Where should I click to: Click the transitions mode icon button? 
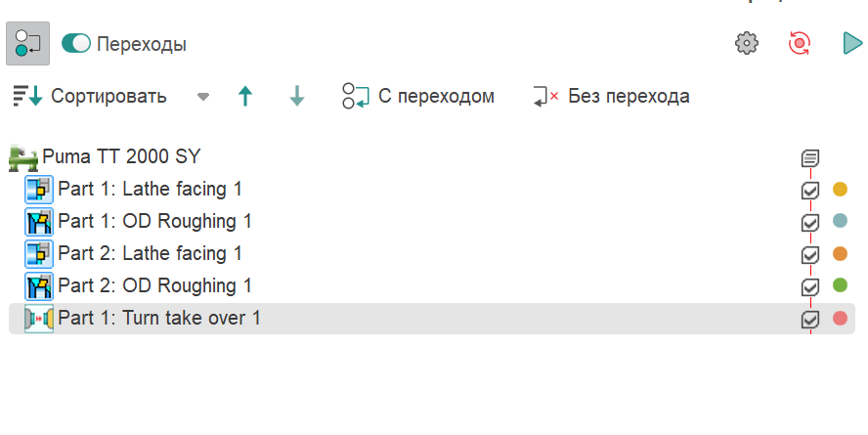point(27,43)
